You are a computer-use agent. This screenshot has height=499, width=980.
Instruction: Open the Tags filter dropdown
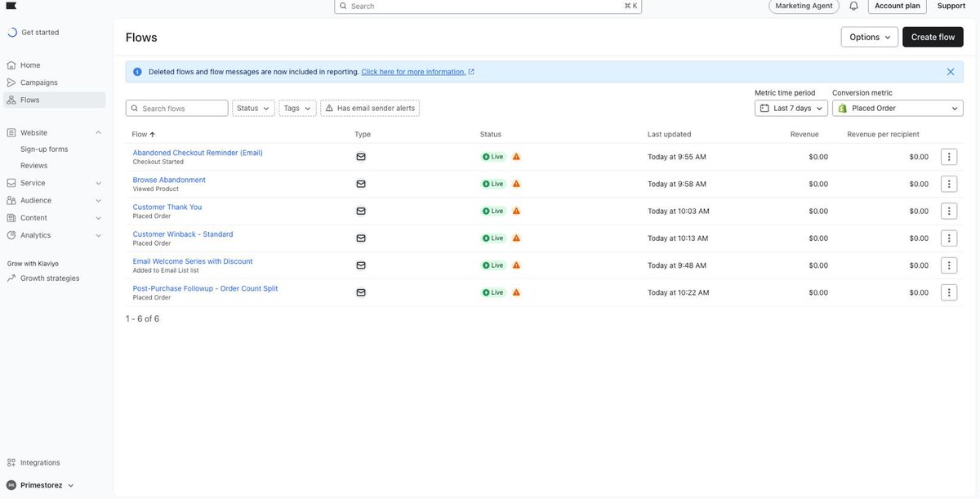(297, 108)
